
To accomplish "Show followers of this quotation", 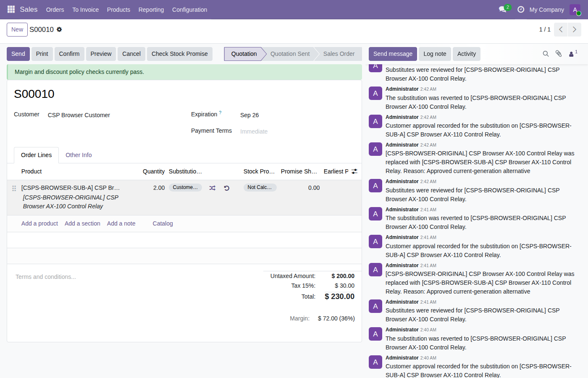I will (x=573, y=54).
